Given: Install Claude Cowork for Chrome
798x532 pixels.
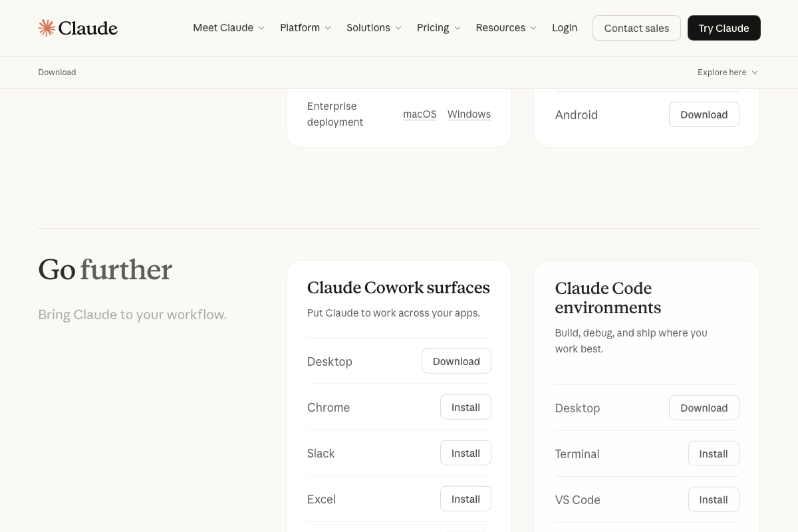Looking at the screenshot, I should coord(465,407).
